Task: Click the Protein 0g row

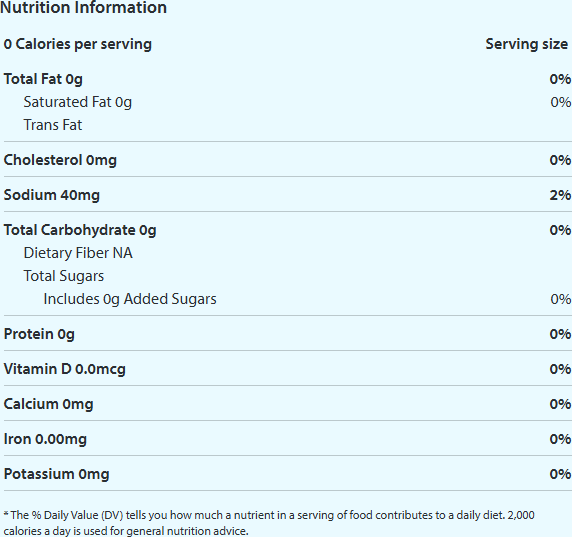Action: (287, 334)
